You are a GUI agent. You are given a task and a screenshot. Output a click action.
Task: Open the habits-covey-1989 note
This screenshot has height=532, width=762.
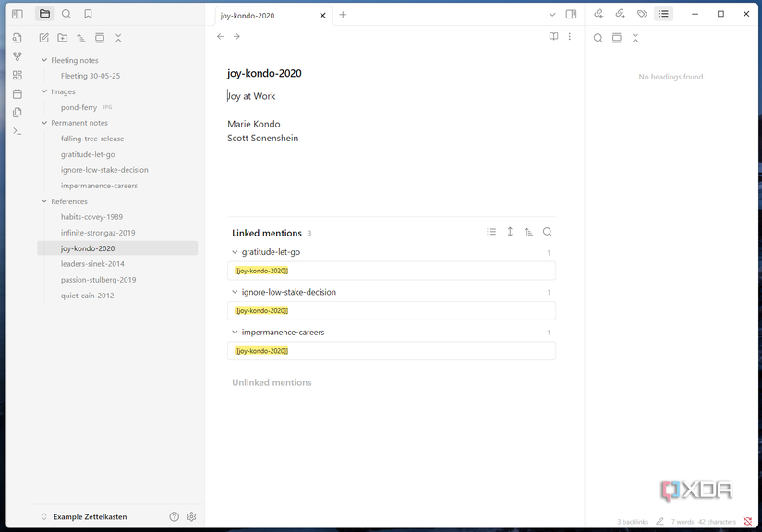[91, 217]
